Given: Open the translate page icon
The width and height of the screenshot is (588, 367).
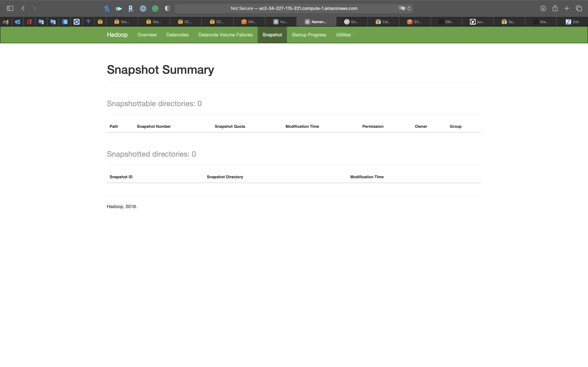Looking at the screenshot, I should click(402, 8).
